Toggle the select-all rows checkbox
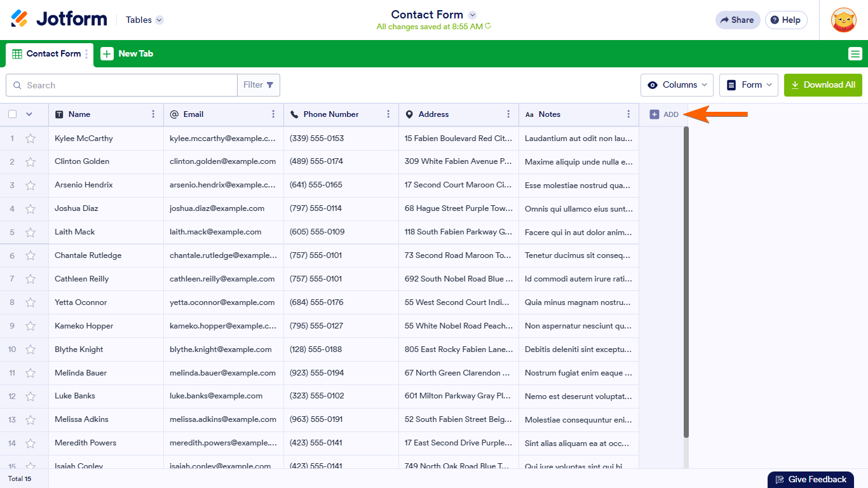The image size is (868, 488). click(13, 114)
